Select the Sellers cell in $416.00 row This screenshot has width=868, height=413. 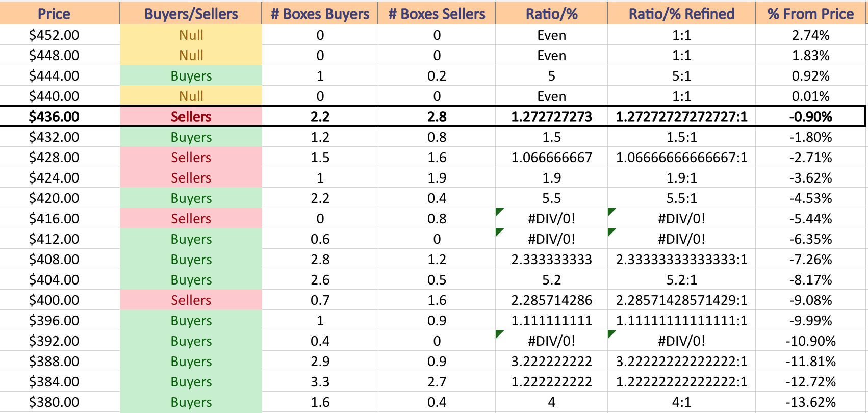coord(191,219)
